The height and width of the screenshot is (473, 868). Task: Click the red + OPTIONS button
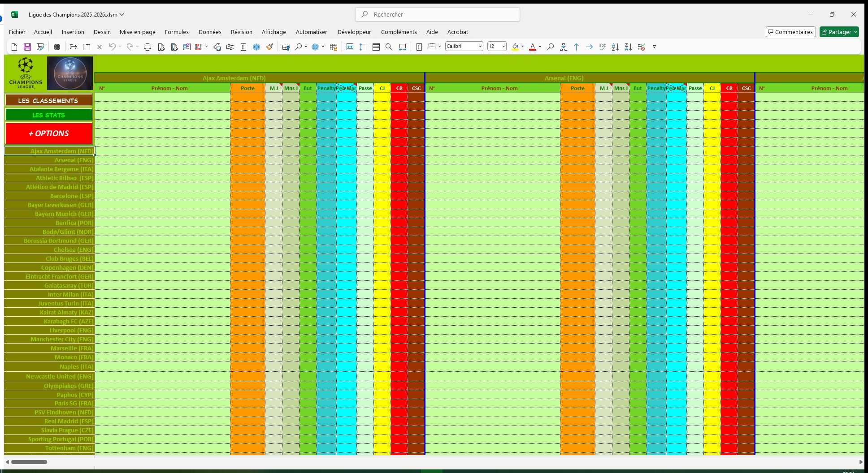coord(49,133)
